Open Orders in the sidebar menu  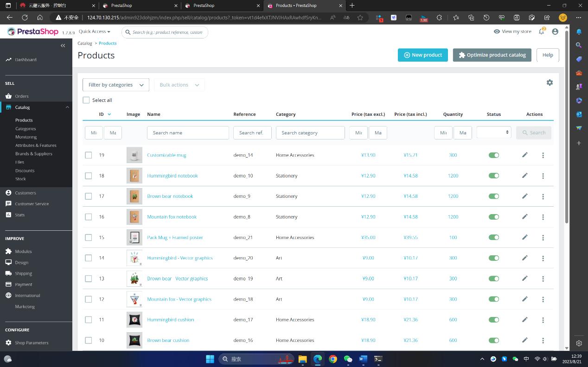click(22, 96)
